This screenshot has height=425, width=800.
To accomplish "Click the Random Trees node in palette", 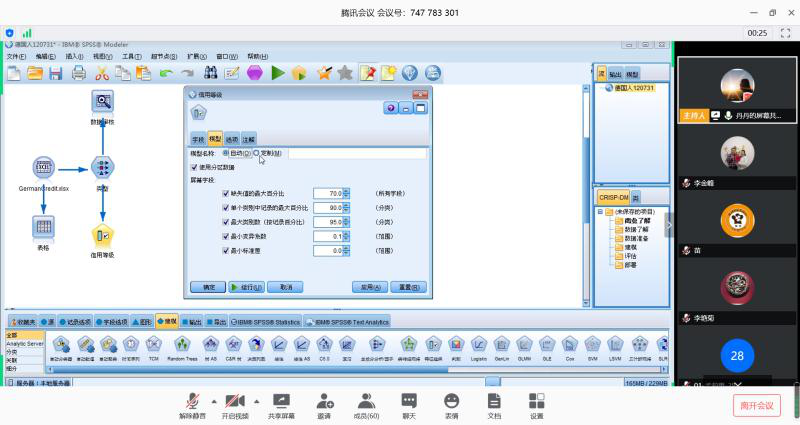I will click(x=182, y=343).
